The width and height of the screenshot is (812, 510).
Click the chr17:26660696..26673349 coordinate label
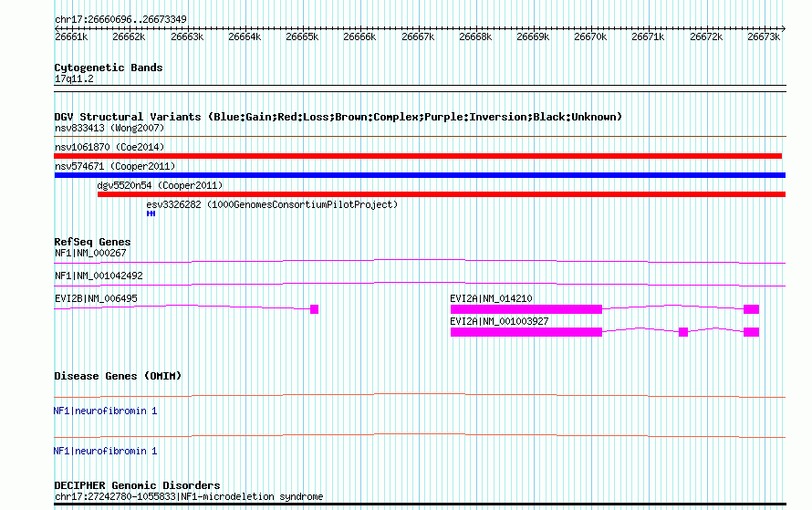tap(120, 19)
